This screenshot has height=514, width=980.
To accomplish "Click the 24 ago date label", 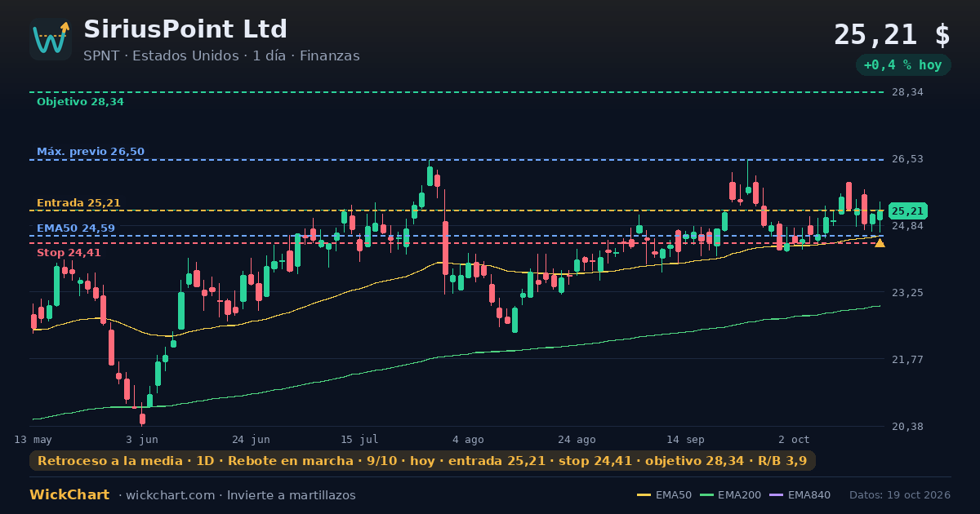I will click(577, 440).
